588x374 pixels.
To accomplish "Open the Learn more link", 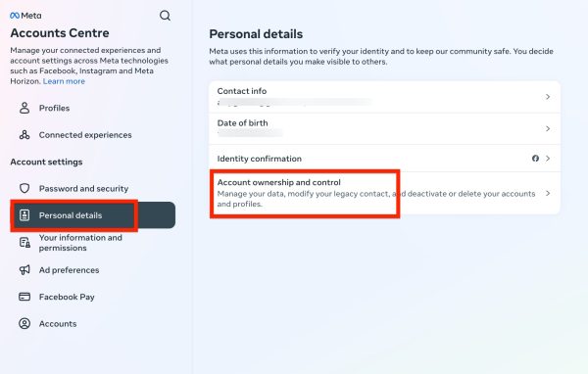I will [x=64, y=81].
